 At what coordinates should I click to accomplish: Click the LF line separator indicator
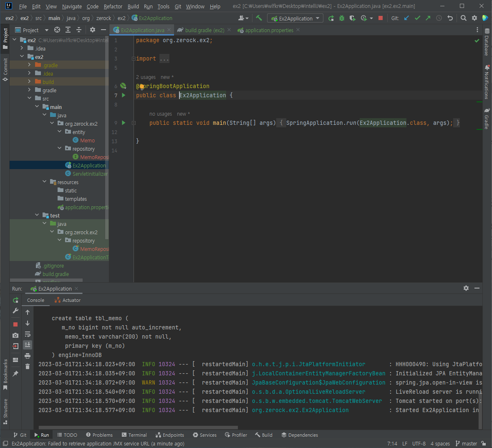[405, 443]
